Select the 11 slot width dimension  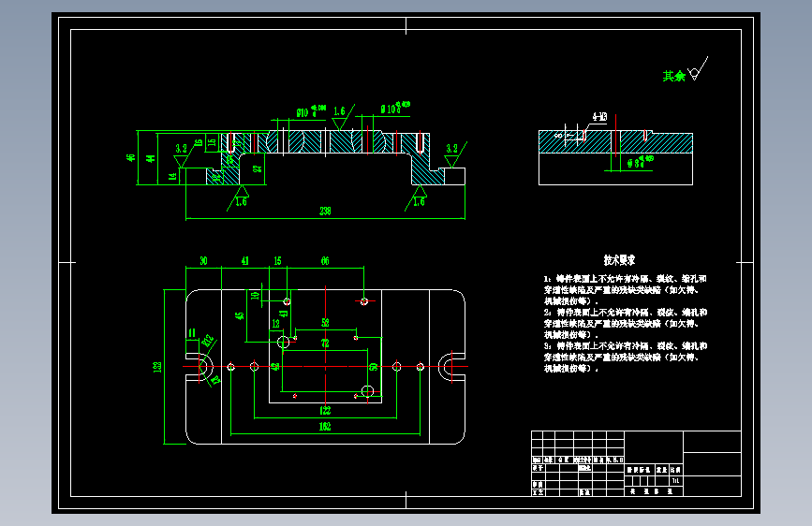(192, 333)
